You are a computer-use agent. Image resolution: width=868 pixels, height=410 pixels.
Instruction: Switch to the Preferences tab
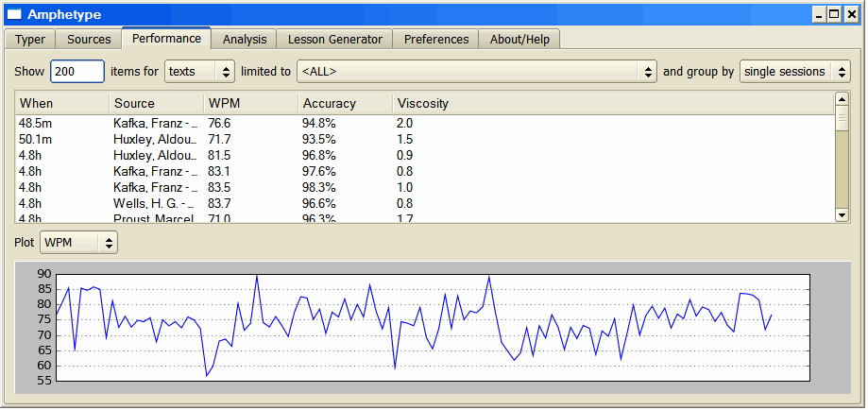[436, 40]
